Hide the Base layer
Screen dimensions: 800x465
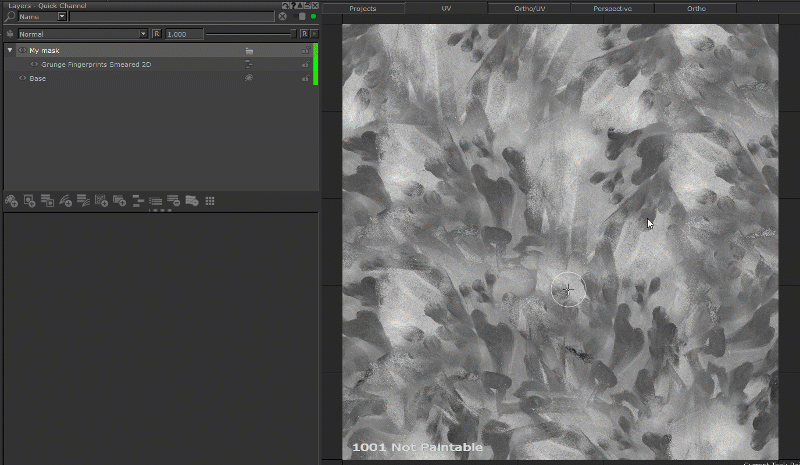click(x=23, y=78)
